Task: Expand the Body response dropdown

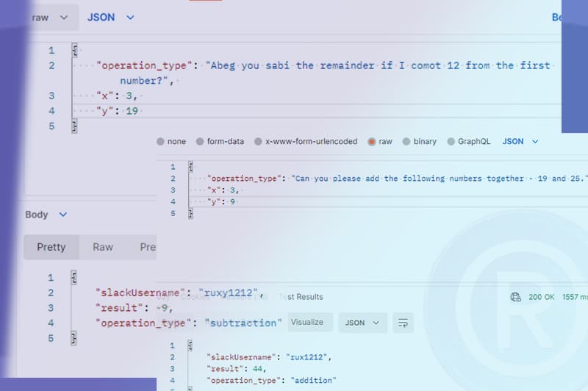Action: (46, 215)
